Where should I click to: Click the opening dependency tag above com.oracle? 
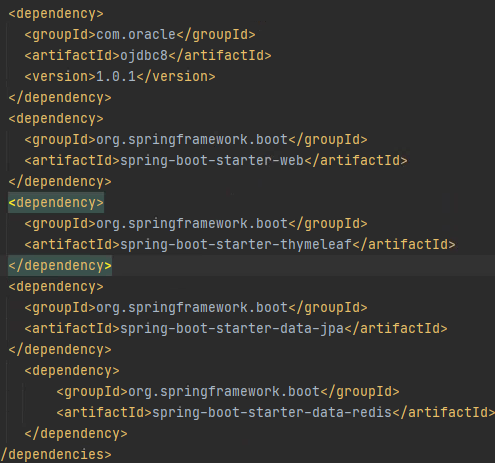click(56, 14)
